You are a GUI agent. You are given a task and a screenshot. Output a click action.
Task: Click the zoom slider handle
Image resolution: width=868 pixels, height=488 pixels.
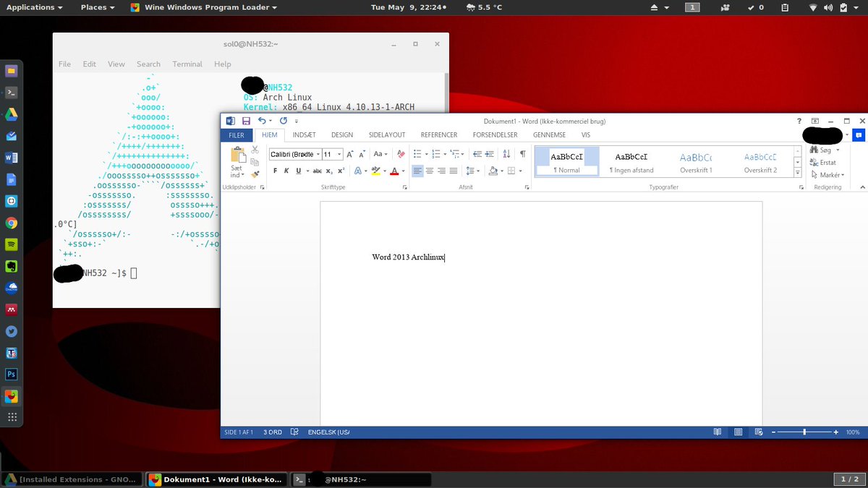coord(804,432)
